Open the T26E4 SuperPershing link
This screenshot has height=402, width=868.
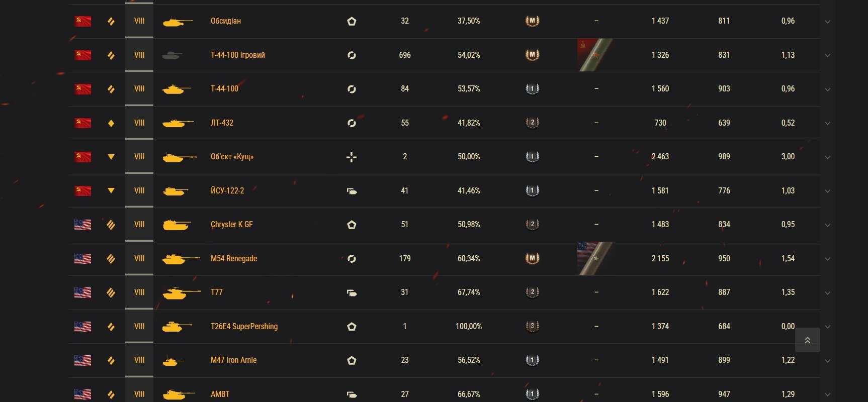[x=244, y=327]
